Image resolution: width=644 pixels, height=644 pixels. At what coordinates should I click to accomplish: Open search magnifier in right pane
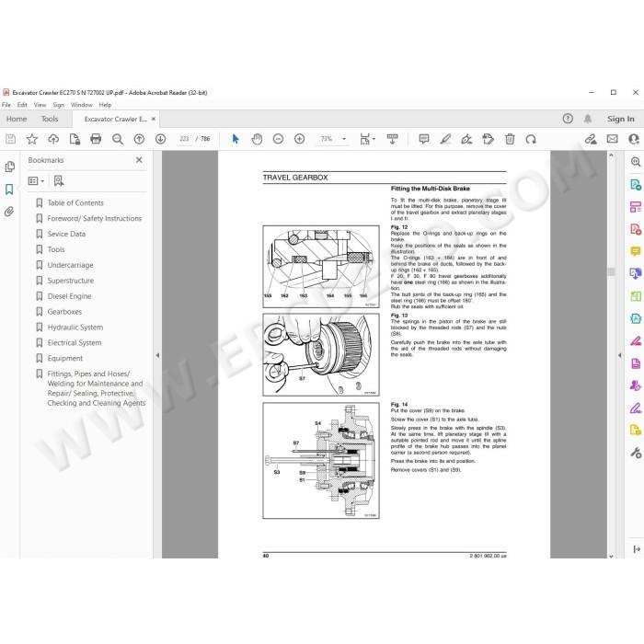[636, 162]
